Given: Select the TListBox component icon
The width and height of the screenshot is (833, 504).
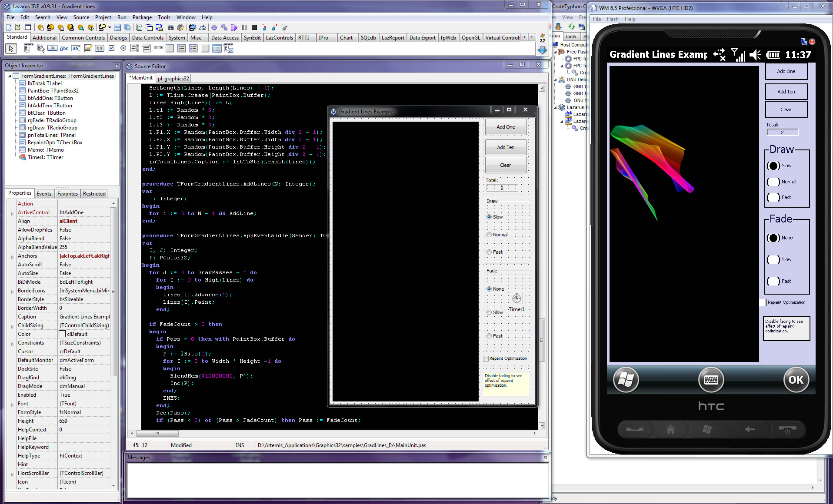Looking at the screenshot, I should [x=135, y=48].
